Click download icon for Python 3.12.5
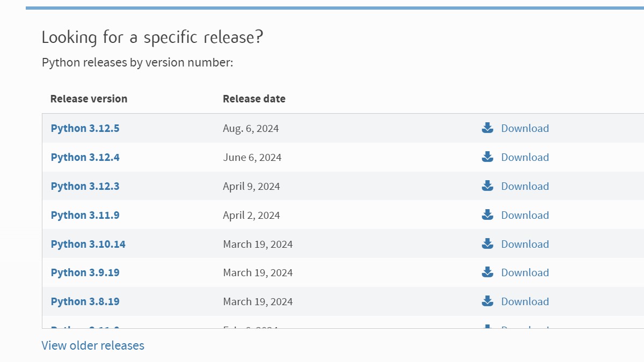Viewport: 644px width, 362px height. [487, 128]
